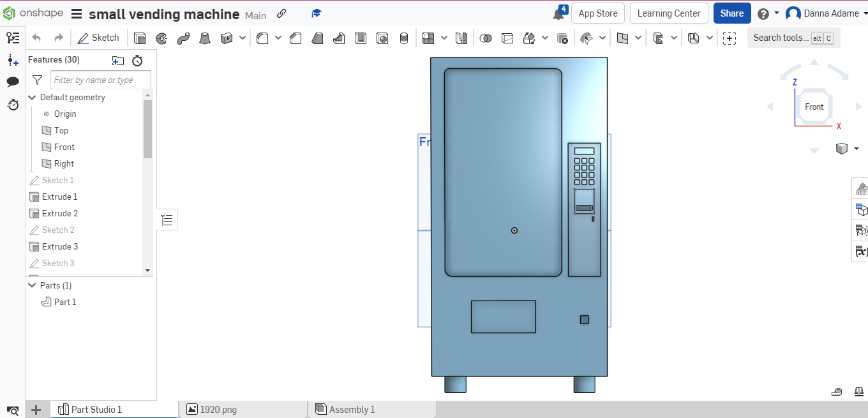868x418 pixels.
Task: Select the Shell tool
Action: (361, 38)
